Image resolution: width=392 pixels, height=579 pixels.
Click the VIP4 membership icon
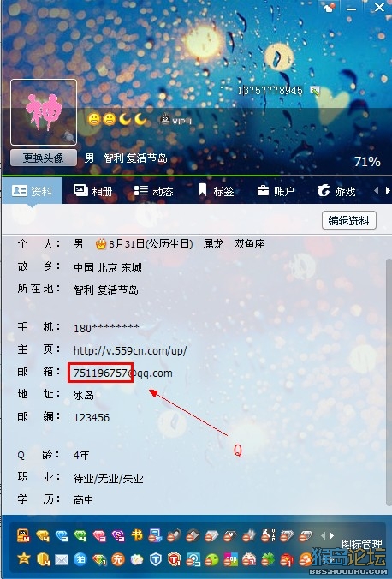coord(176,120)
